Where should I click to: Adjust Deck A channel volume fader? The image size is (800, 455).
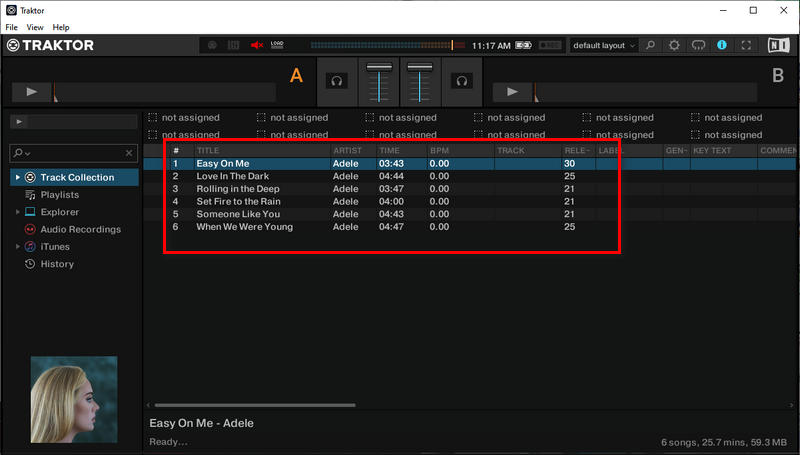tap(379, 67)
